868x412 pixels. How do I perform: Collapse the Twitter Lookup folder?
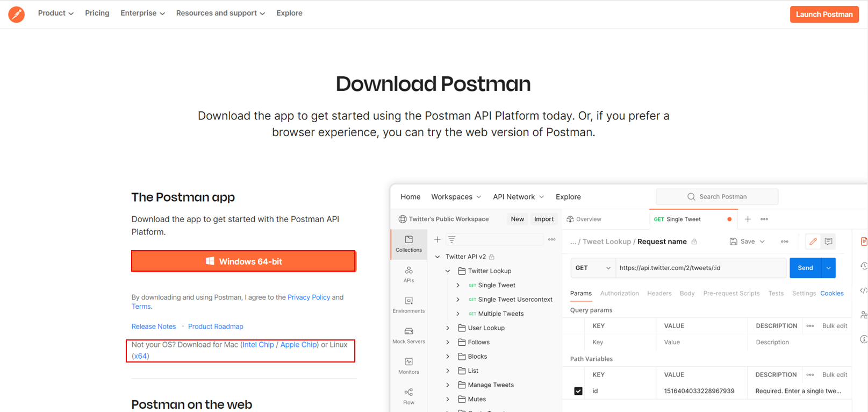click(448, 271)
